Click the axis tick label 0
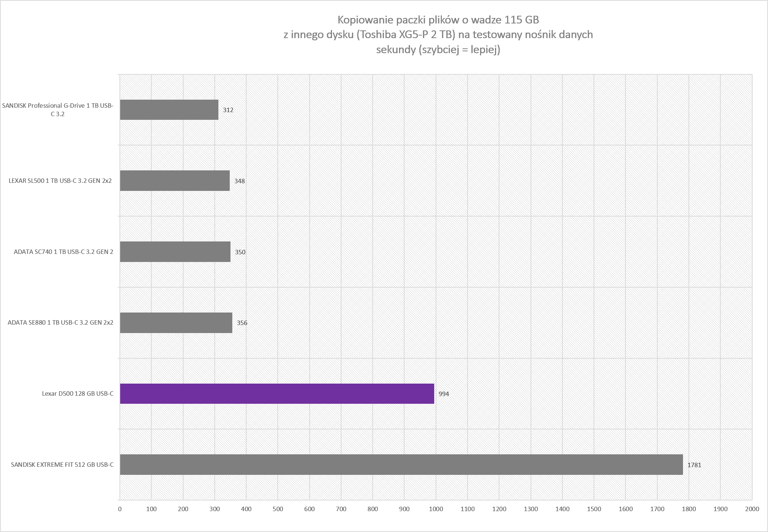 point(120,509)
